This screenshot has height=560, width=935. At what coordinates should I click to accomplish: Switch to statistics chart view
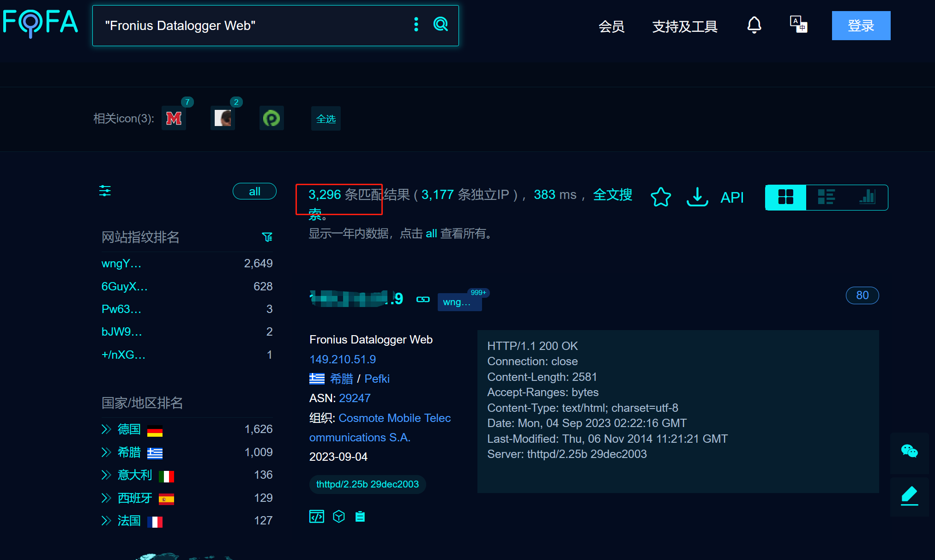tap(867, 197)
